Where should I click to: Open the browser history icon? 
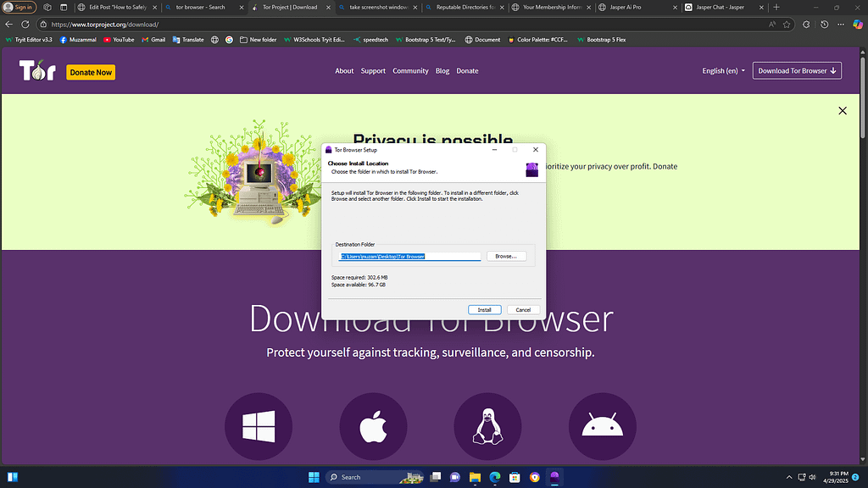pos(824,25)
